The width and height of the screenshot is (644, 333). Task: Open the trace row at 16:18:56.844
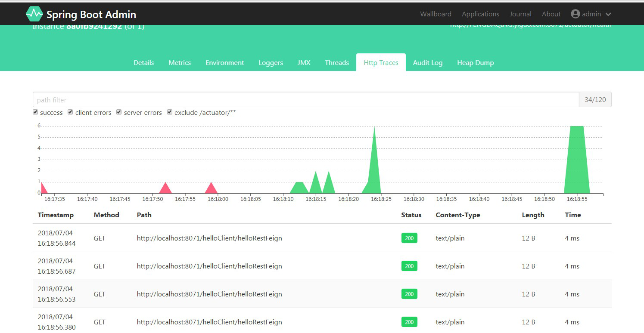click(x=322, y=238)
